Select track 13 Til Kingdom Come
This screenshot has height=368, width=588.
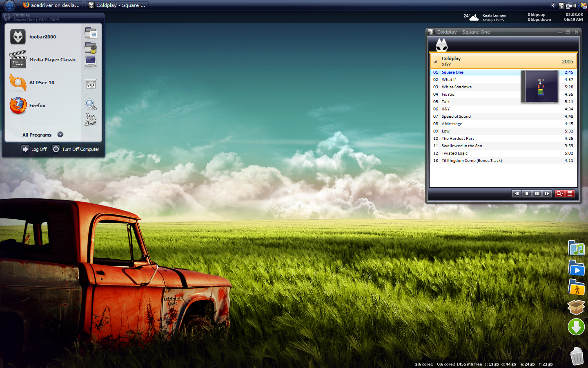coord(503,161)
